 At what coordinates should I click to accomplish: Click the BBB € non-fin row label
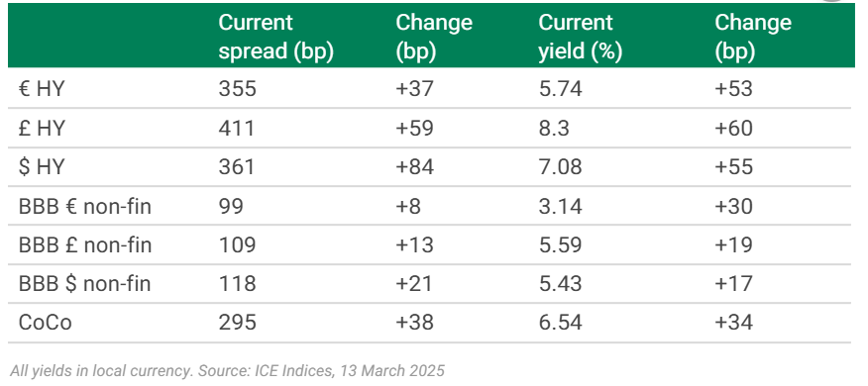pos(84,206)
